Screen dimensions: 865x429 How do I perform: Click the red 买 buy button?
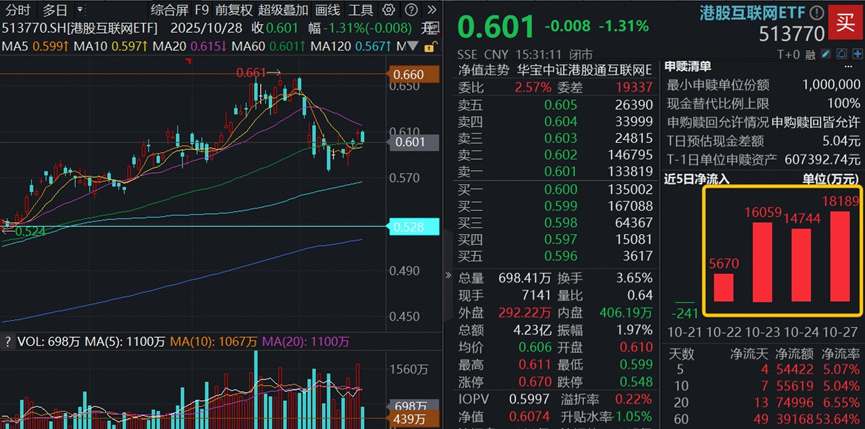coord(845,23)
